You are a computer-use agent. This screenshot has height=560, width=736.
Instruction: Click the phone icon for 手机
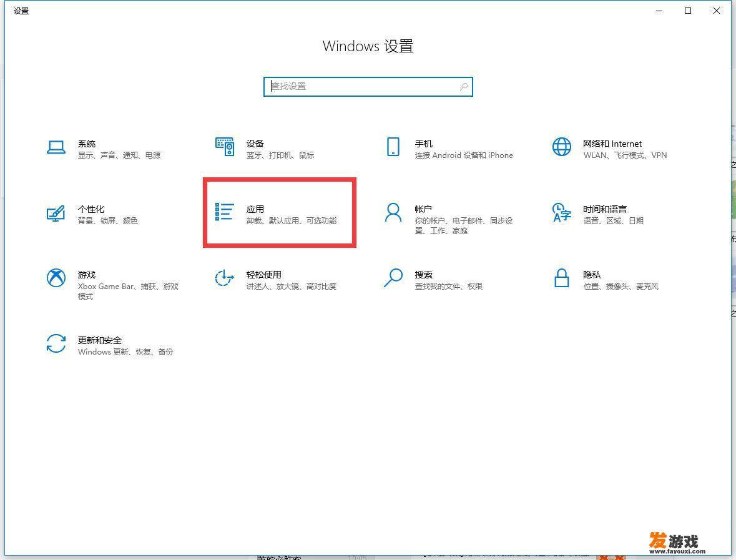[393, 147]
